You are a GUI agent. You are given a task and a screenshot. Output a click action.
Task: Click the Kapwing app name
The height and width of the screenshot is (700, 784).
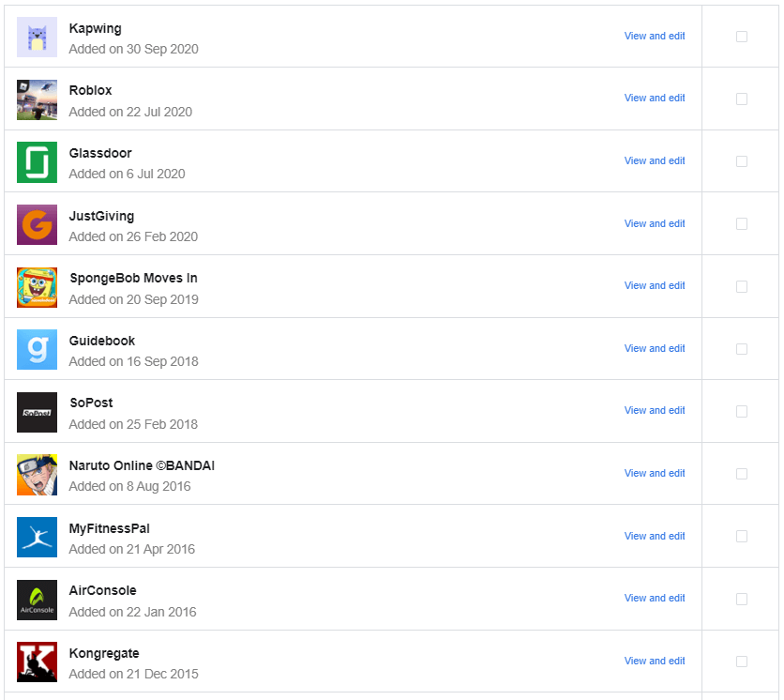(95, 28)
